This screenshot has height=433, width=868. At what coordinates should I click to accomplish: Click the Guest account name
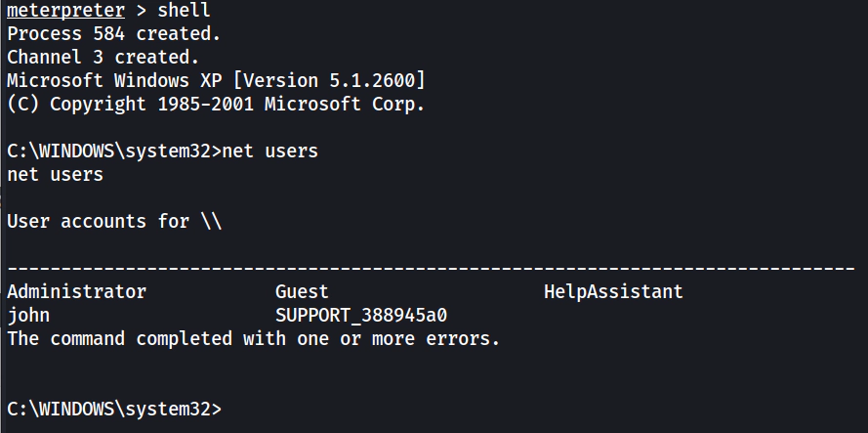tap(302, 291)
